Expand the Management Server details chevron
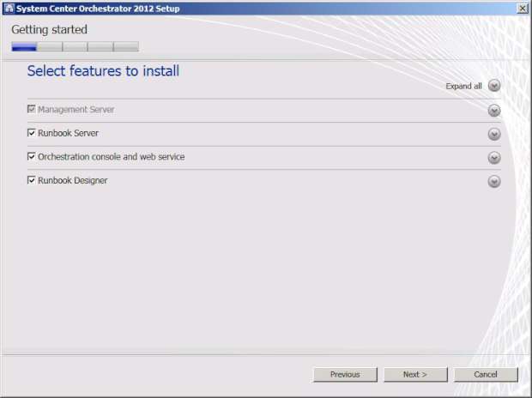 [x=493, y=111]
